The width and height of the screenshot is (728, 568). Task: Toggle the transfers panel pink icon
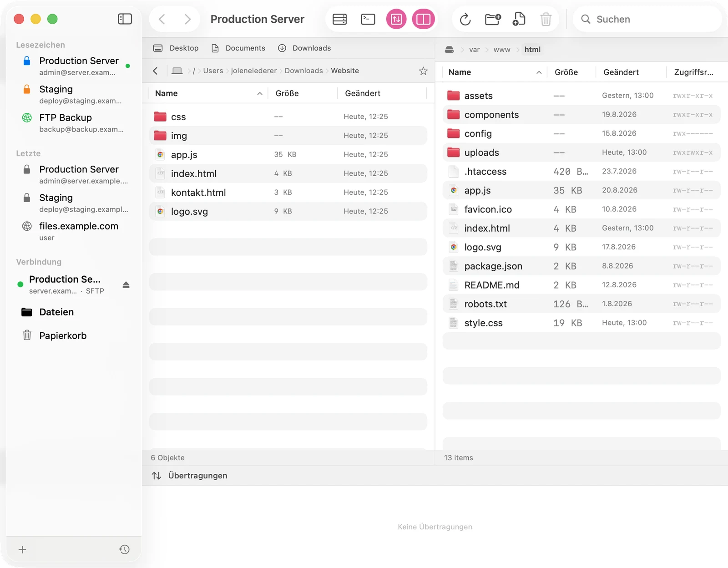[396, 19]
